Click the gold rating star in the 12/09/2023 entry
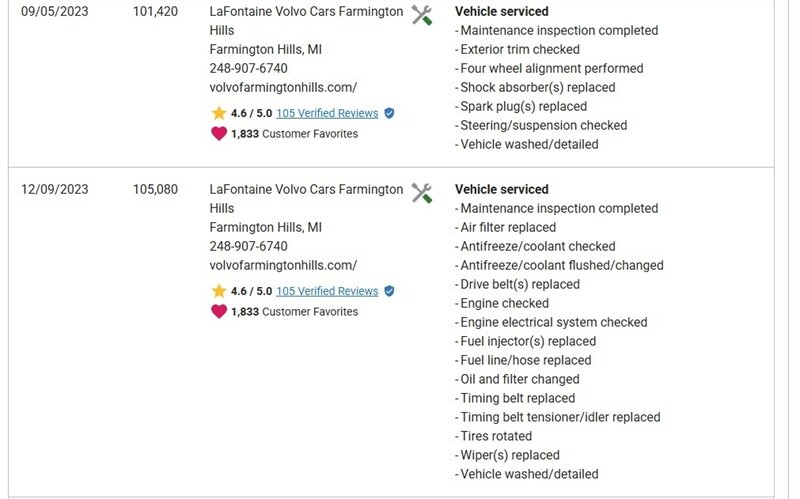Image resolution: width=800 pixels, height=499 pixels. point(218,292)
